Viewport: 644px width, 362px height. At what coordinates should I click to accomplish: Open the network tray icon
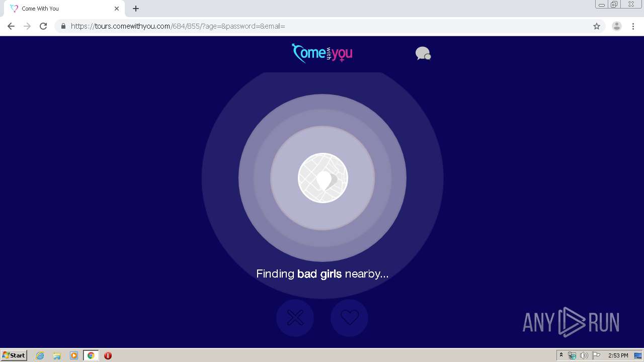click(572, 355)
